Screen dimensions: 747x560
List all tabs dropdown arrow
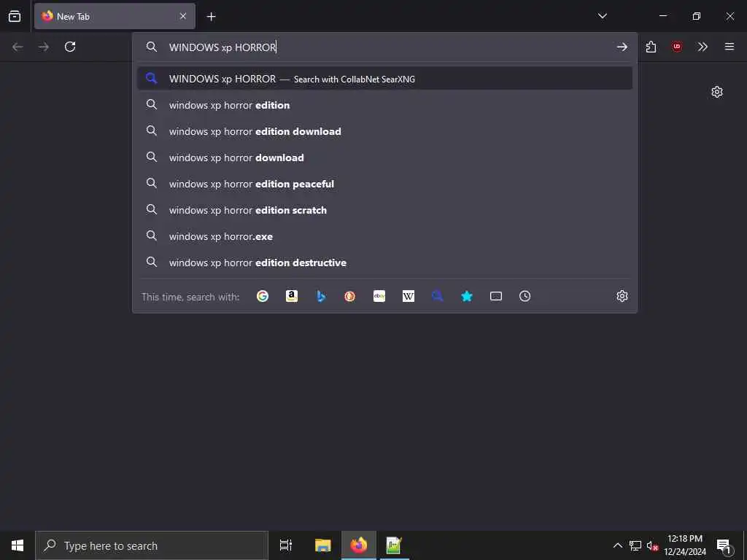603,16
